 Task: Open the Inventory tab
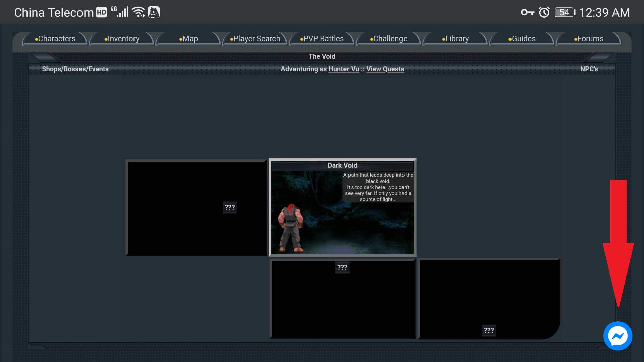[x=122, y=39]
